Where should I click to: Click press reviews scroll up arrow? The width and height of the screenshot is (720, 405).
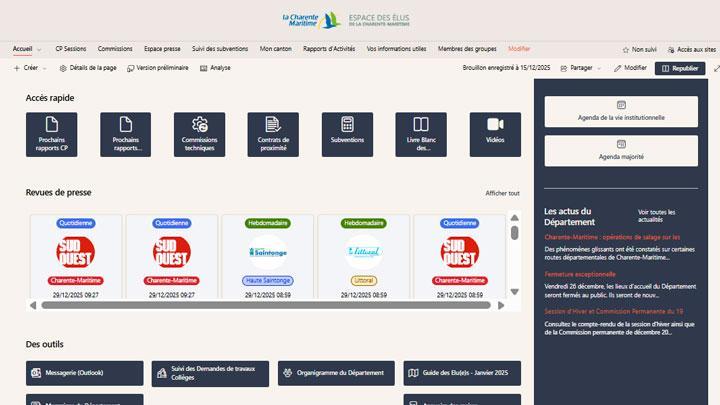pyautogui.click(x=514, y=218)
